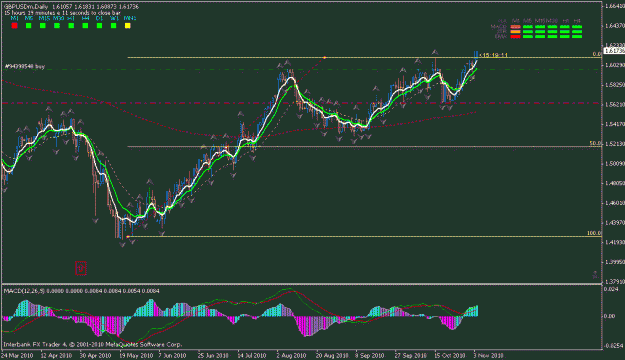625x360 pixels.
Task: Select the H4 timeframe label
Action: coord(85,18)
